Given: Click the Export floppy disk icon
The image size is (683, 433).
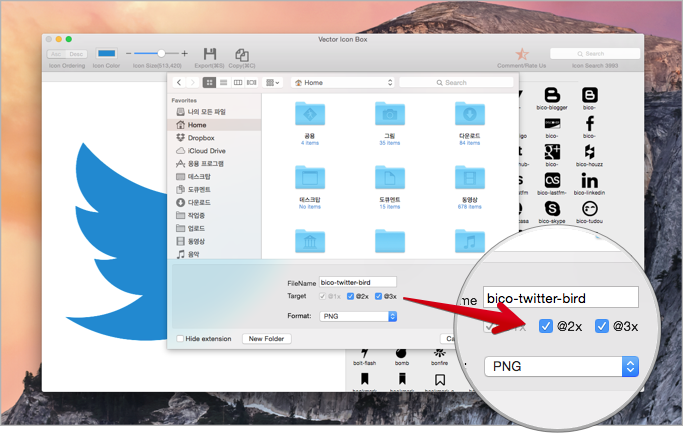Looking at the screenshot, I should 210,54.
